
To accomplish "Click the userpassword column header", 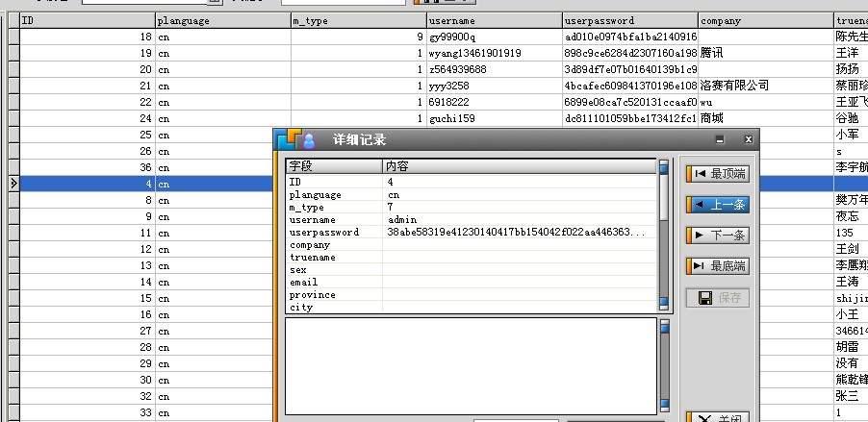I will click(x=629, y=20).
